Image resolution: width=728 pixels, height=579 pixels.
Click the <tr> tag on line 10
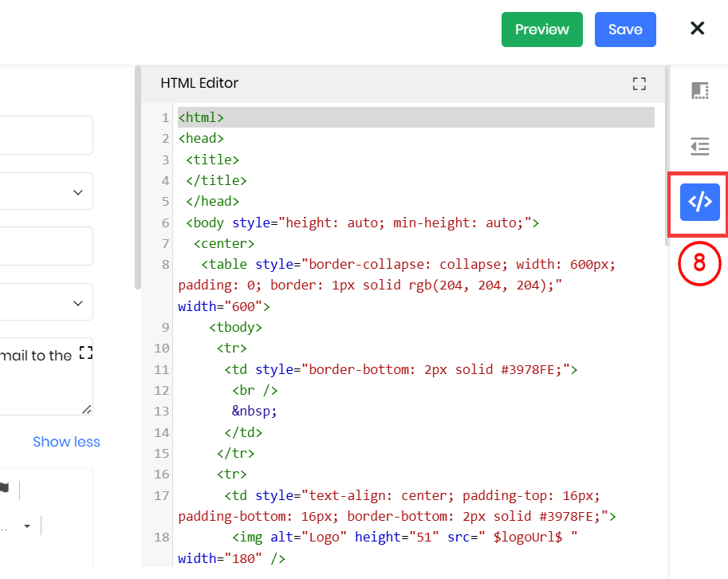tap(232, 349)
